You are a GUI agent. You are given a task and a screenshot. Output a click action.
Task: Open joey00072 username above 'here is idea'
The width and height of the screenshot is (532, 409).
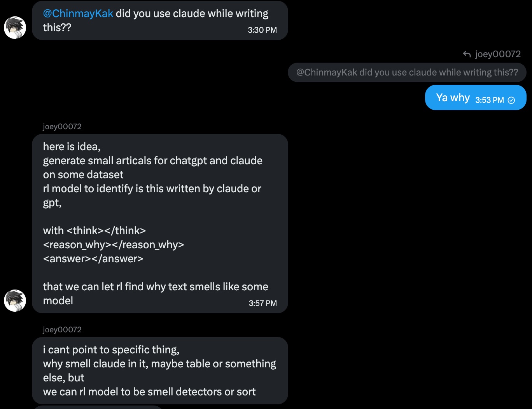[x=62, y=126]
